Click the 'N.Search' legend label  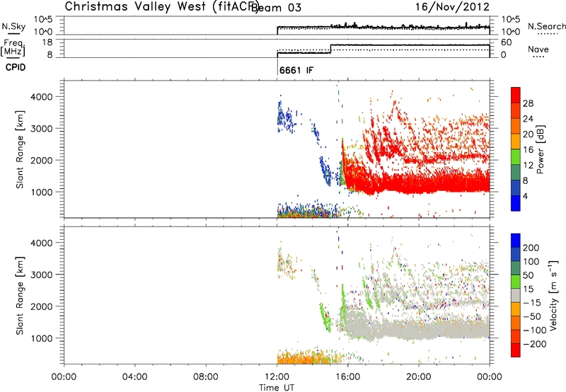pyautogui.click(x=546, y=26)
